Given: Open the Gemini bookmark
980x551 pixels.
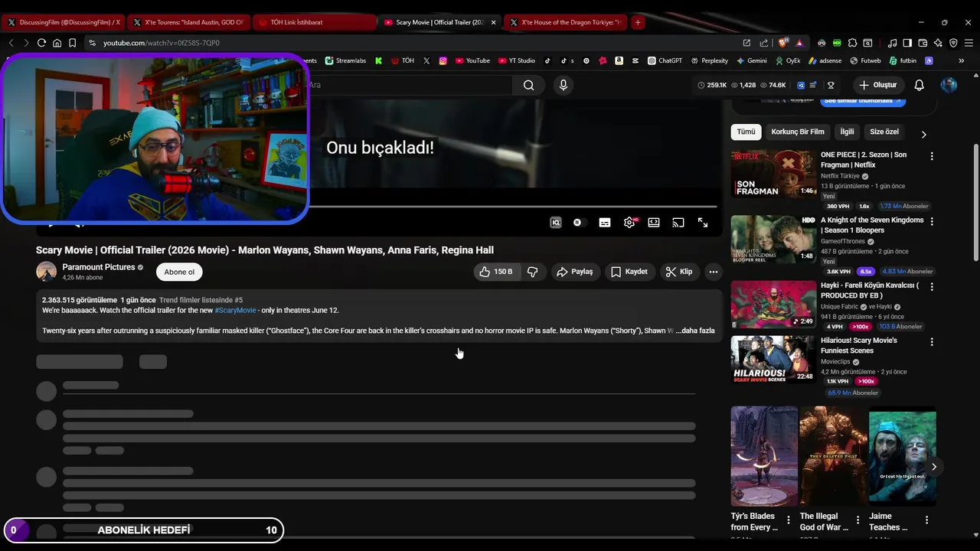Looking at the screenshot, I should click(751, 60).
